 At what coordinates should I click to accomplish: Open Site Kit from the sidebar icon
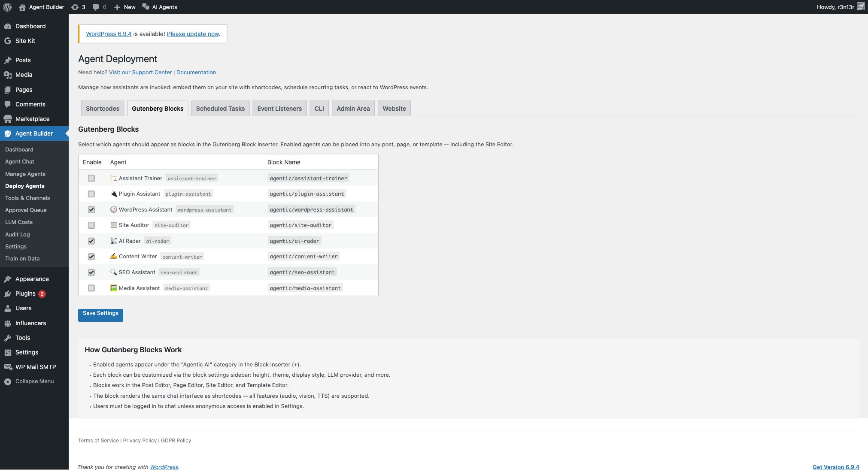[x=8, y=41]
